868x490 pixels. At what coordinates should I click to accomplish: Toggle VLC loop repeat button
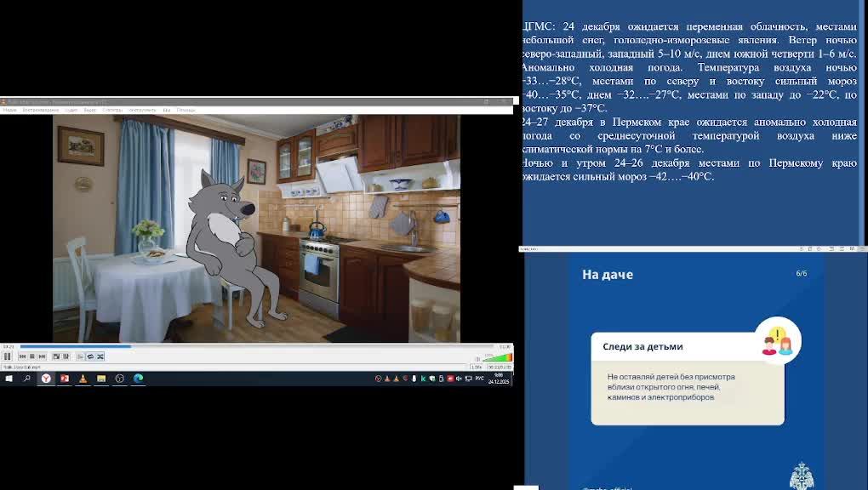[x=90, y=356]
